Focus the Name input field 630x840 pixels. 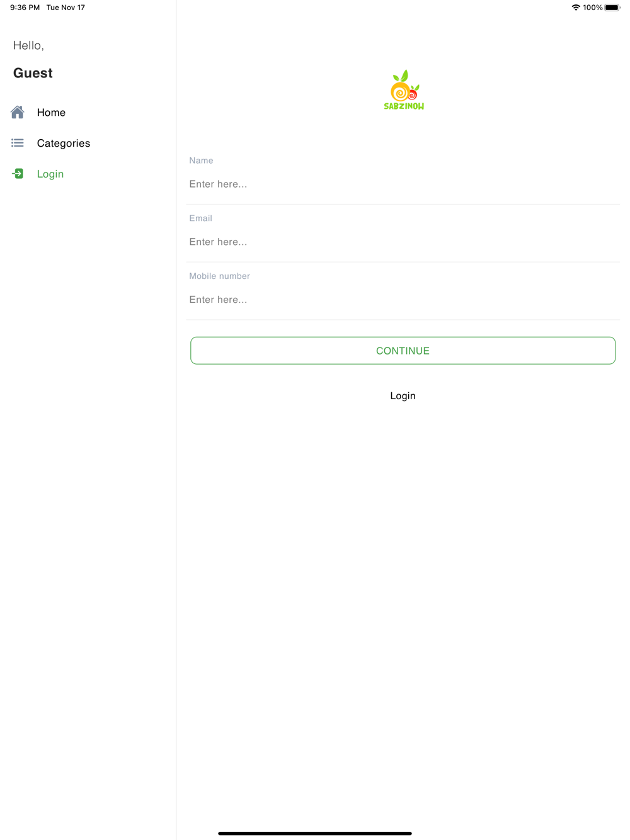click(x=403, y=184)
